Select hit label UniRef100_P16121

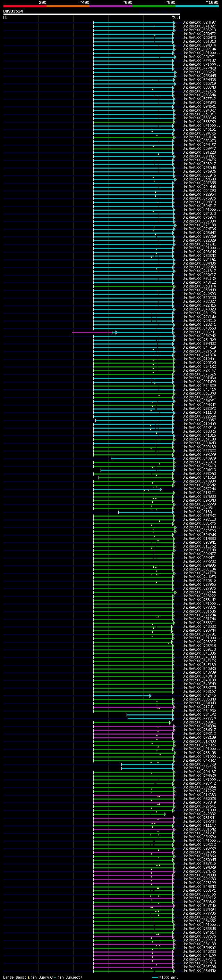click(x=199, y=493)
